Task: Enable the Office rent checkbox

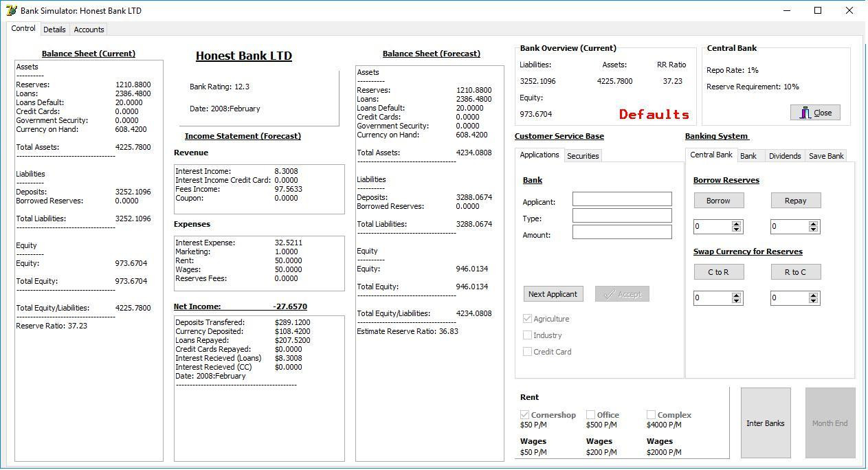Action: (x=590, y=415)
